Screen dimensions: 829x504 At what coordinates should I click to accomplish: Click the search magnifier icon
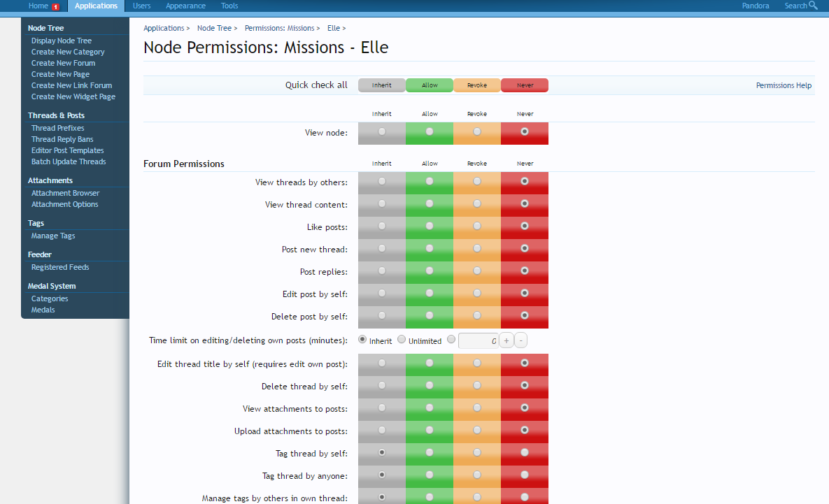pyautogui.click(x=813, y=6)
